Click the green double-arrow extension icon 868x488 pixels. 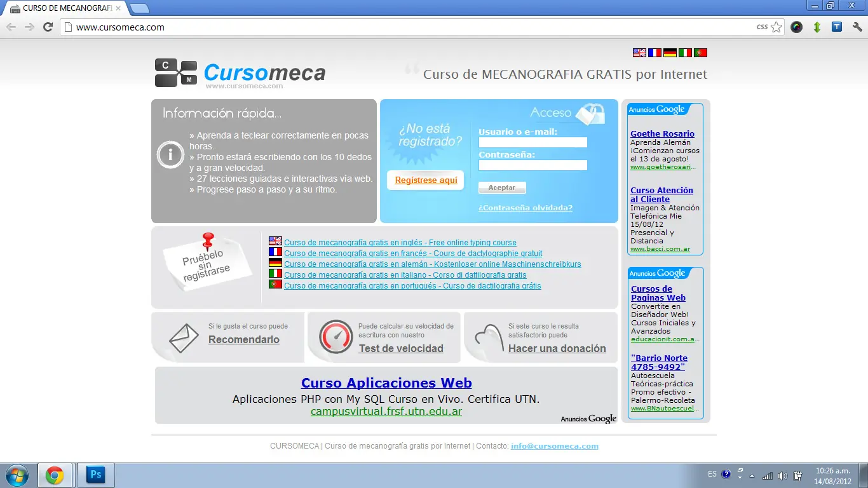click(817, 27)
